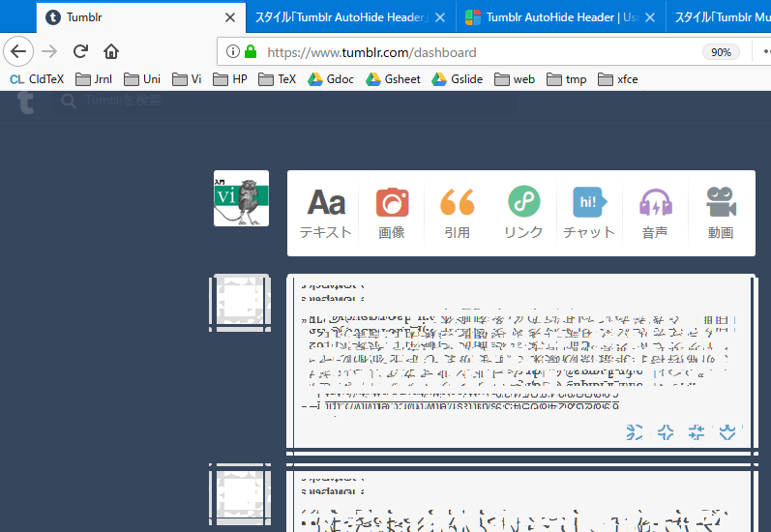Click the search magnifier icon
The width and height of the screenshot is (771, 532).
coord(69,102)
